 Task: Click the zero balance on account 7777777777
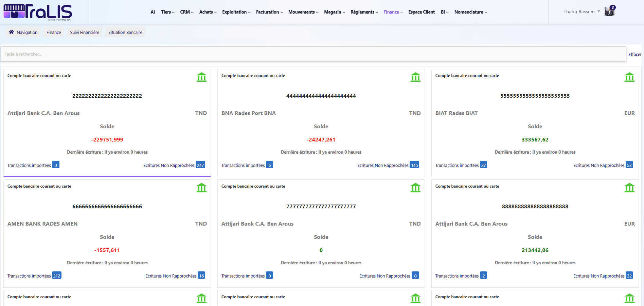tap(321, 250)
